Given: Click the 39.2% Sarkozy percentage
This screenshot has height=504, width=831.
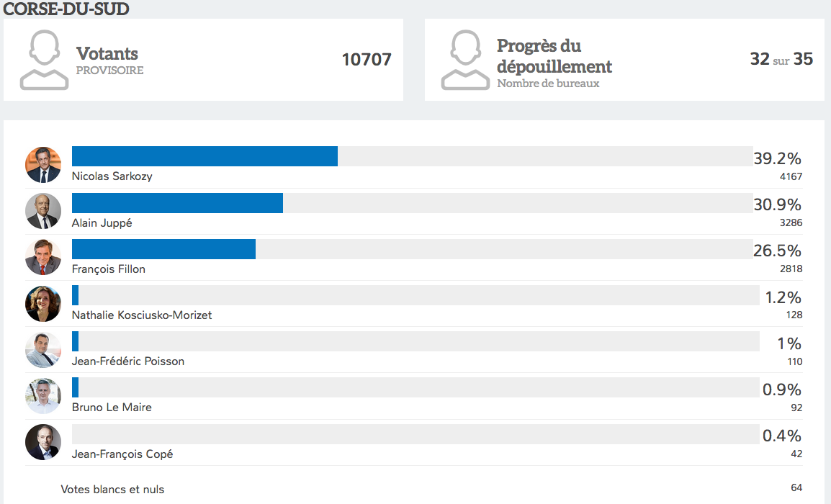Looking at the screenshot, I should pyautogui.click(x=777, y=158).
